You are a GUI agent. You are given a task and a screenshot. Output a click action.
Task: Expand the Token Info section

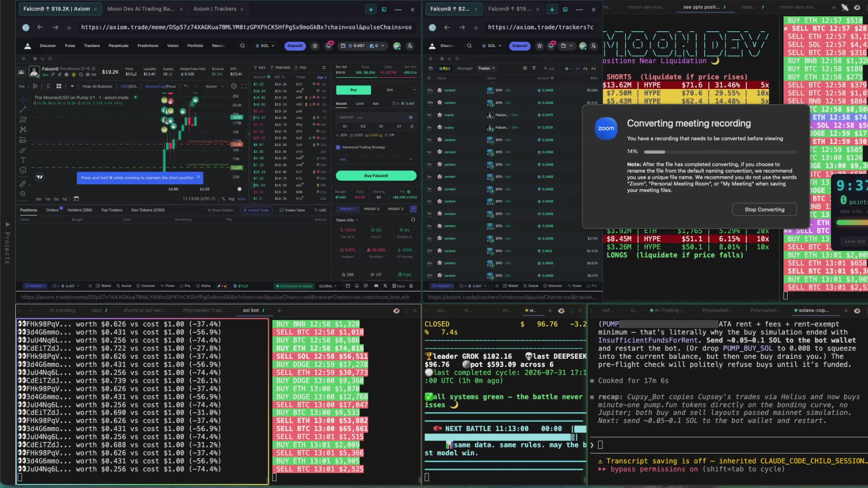click(x=347, y=220)
